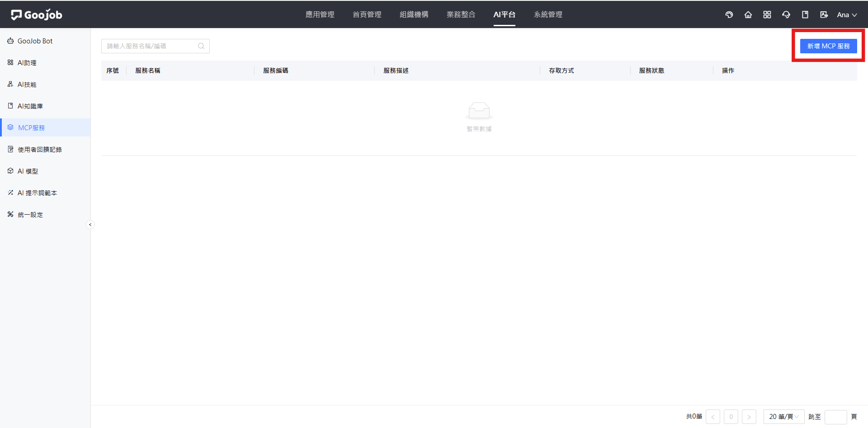Open the documentation book icon

805,15
